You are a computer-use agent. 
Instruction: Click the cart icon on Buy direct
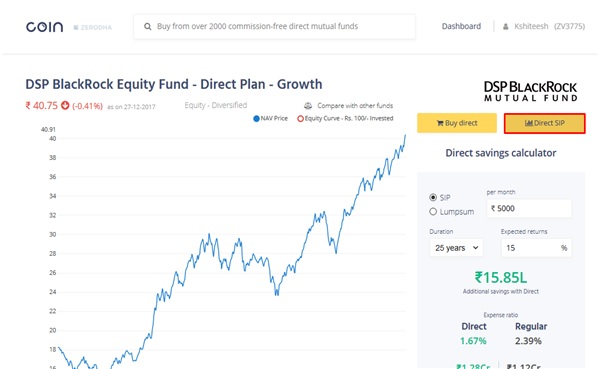[x=440, y=123]
